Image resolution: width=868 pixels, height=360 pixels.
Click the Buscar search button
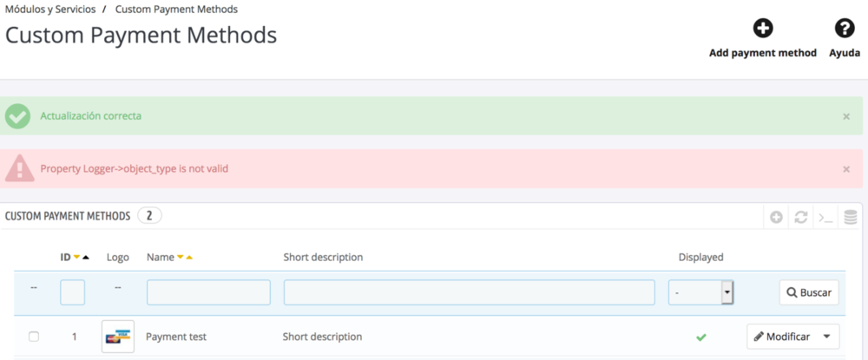[x=809, y=293]
